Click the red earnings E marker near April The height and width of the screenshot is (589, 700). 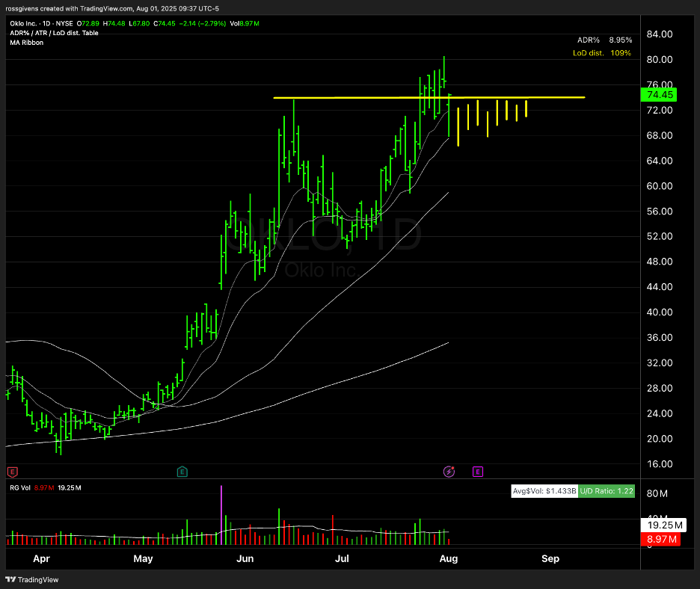tap(11, 472)
